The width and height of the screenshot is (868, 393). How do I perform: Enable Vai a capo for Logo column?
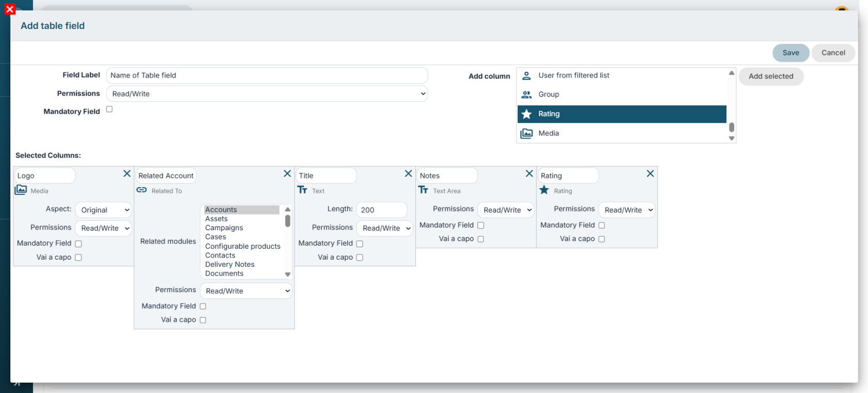79,258
